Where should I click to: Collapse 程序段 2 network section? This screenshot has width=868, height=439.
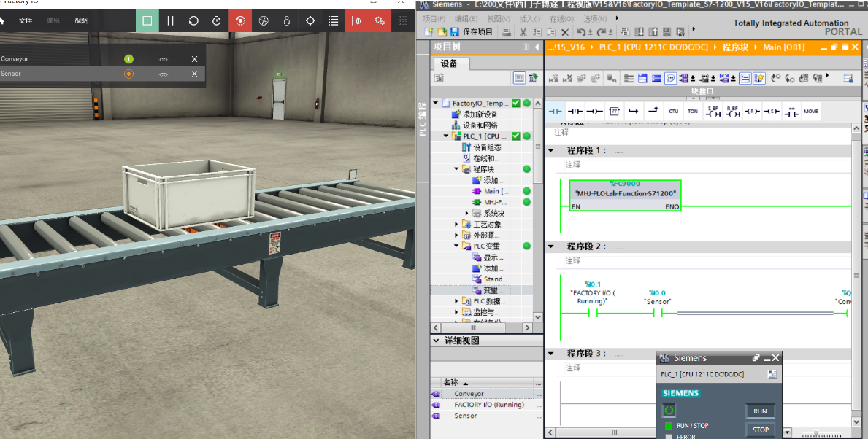point(551,246)
